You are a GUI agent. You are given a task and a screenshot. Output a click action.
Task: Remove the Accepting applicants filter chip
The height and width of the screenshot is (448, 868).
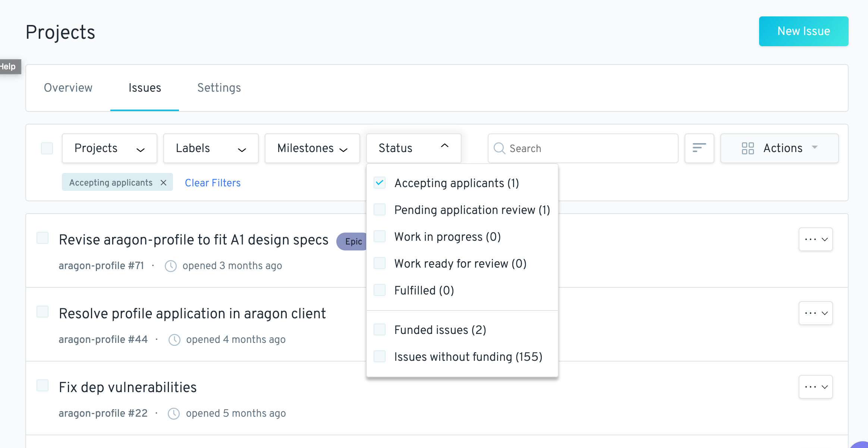(x=164, y=183)
